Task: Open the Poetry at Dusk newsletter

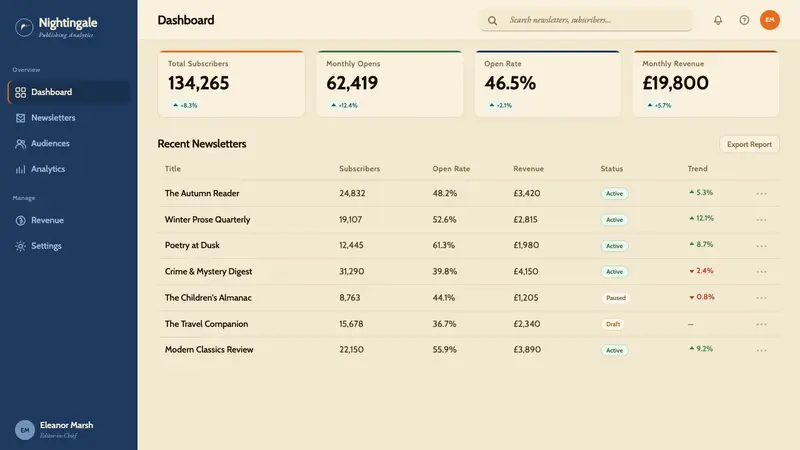Action: point(192,245)
